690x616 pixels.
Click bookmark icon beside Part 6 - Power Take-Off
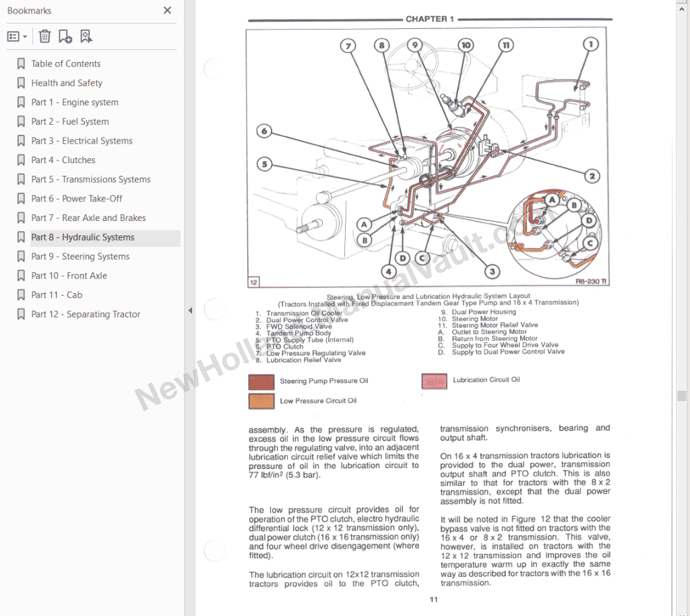pyautogui.click(x=21, y=199)
